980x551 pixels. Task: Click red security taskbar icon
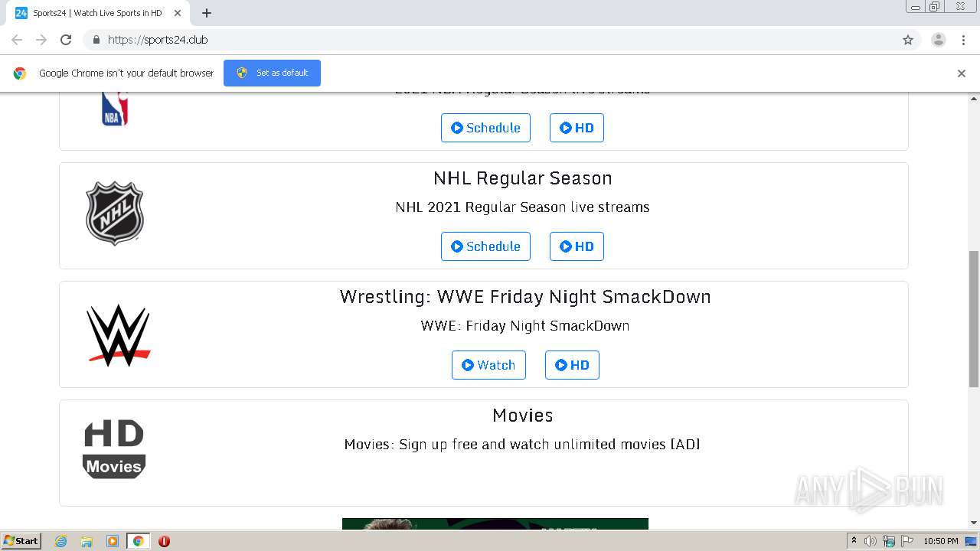(x=164, y=541)
